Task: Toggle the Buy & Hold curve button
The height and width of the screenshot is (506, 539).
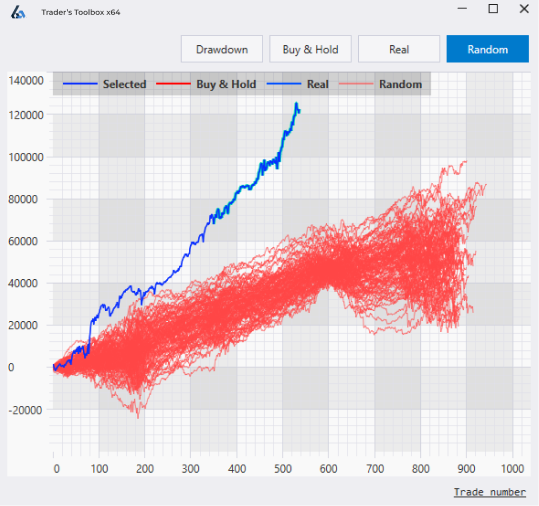Action: click(310, 49)
